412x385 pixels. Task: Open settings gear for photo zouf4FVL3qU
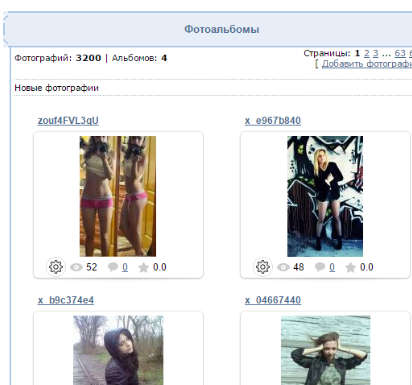(x=56, y=267)
